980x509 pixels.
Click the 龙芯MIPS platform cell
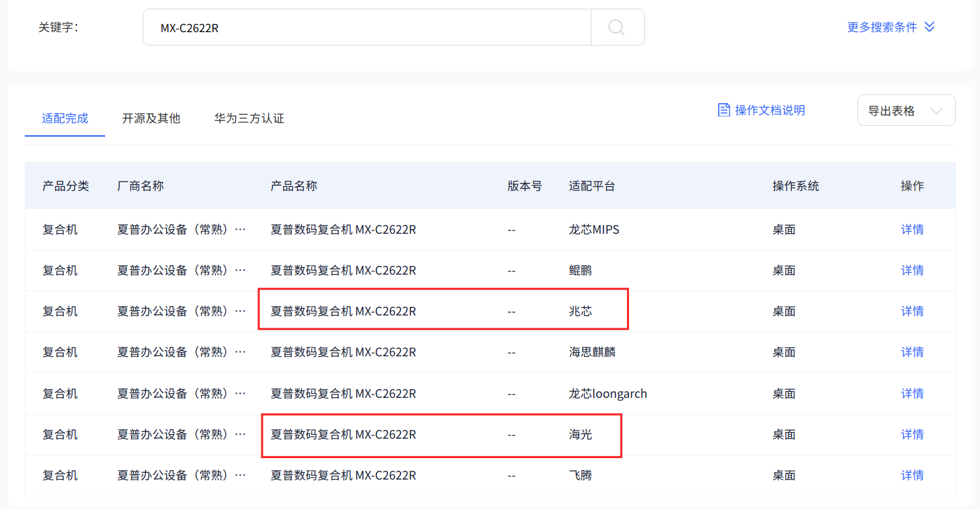coord(594,230)
